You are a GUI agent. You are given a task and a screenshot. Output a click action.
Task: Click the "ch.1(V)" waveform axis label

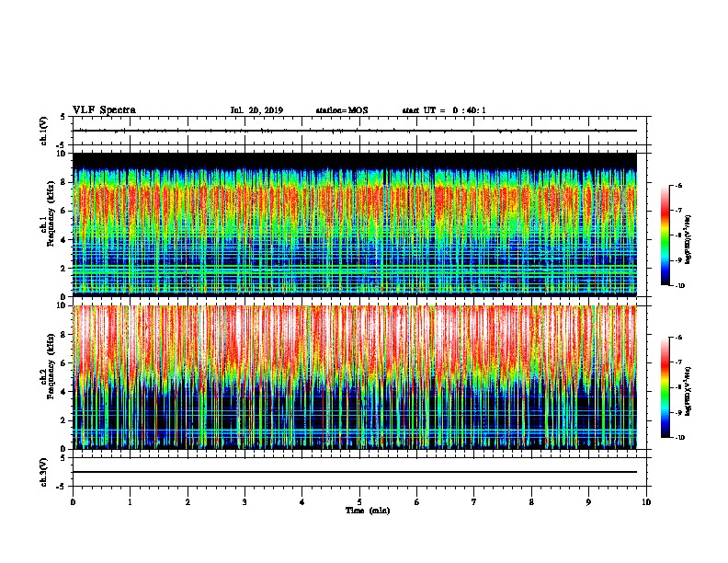pyautogui.click(x=44, y=131)
